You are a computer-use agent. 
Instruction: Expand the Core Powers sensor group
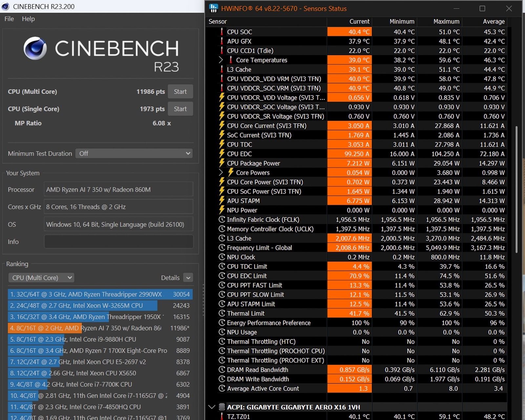click(x=221, y=173)
